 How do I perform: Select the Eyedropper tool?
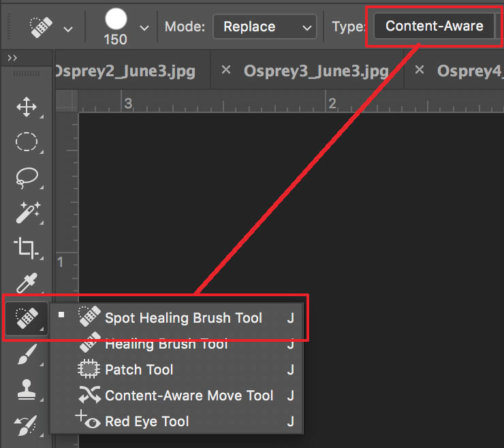point(27,283)
